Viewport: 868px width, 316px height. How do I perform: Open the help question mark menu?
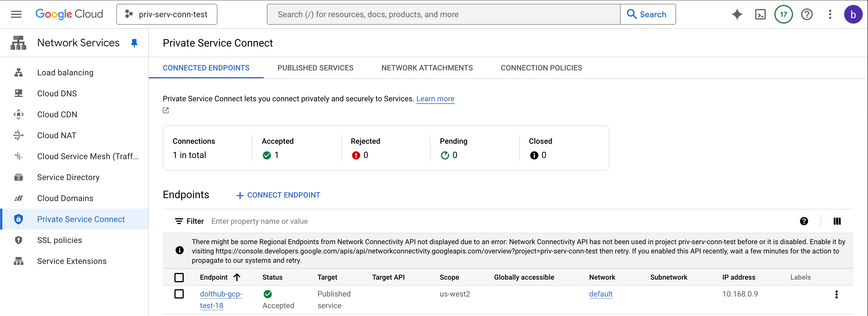click(x=807, y=14)
